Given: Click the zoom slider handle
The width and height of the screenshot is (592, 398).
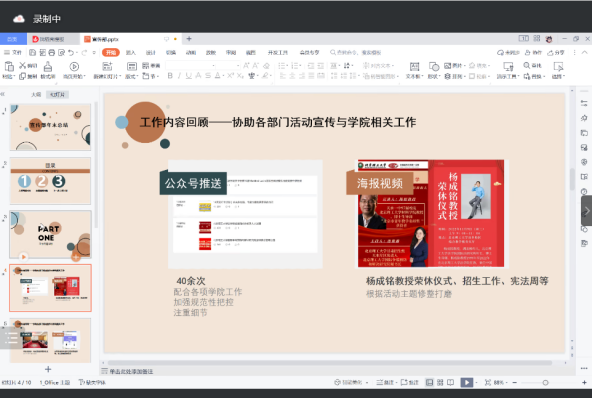Looking at the screenshot, I should (545, 383).
